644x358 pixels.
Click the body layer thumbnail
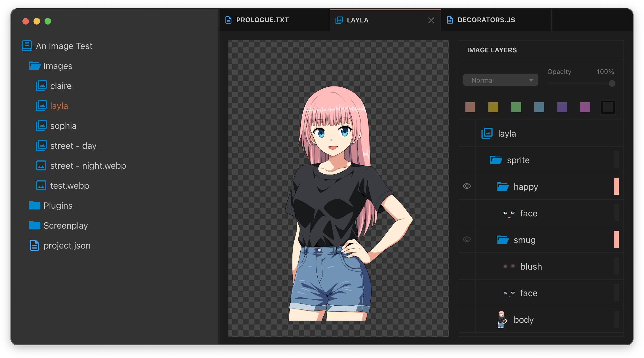pos(502,319)
